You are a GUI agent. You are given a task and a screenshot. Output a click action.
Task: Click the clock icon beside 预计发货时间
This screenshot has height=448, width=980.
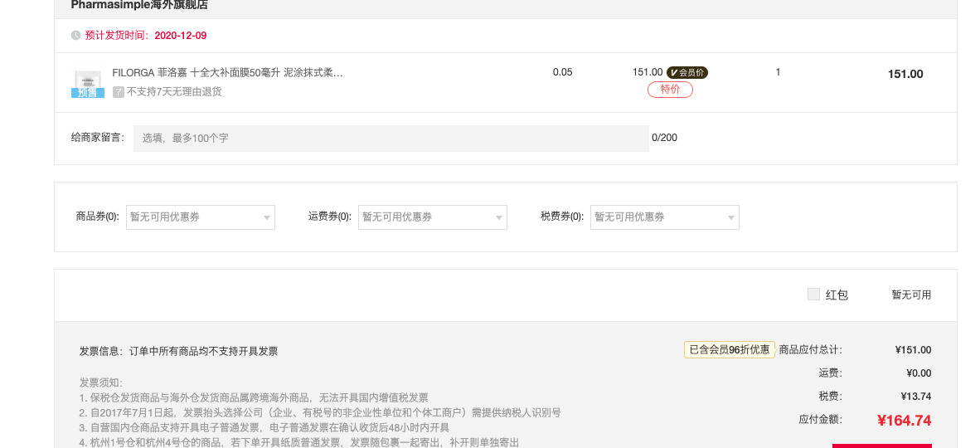click(x=75, y=36)
